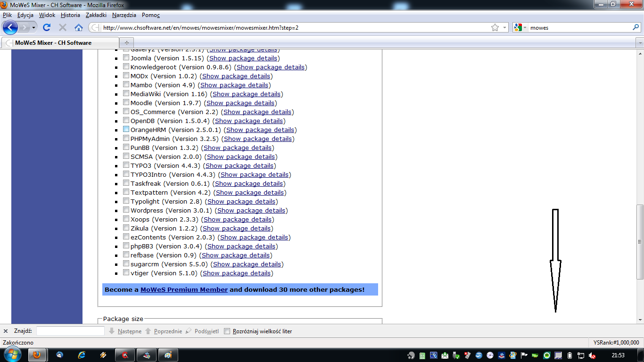This screenshot has height=362, width=644.
Task: Open the search engine selector dropdown
Action: click(x=520, y=27)
